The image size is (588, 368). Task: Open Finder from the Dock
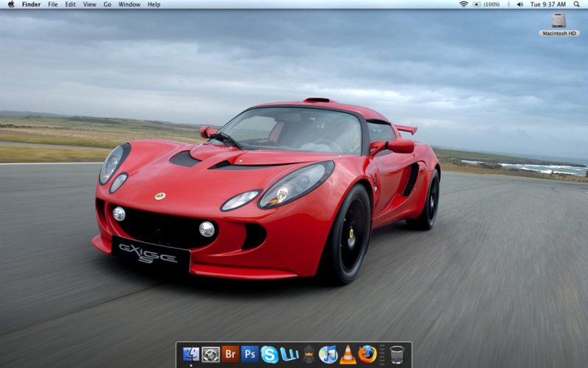point(191,354)
